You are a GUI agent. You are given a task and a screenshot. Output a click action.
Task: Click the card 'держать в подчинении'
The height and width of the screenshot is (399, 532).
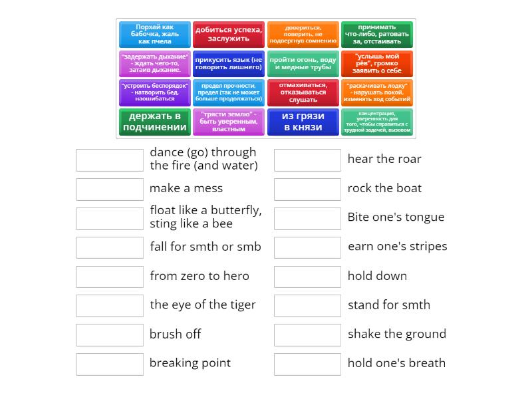coord(154,124)
